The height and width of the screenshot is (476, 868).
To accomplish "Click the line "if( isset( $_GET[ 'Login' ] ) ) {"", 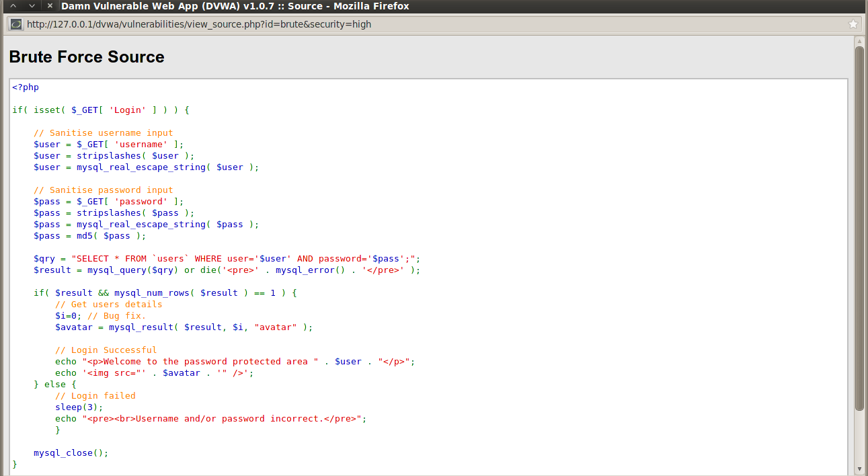I will coord(101,110).
